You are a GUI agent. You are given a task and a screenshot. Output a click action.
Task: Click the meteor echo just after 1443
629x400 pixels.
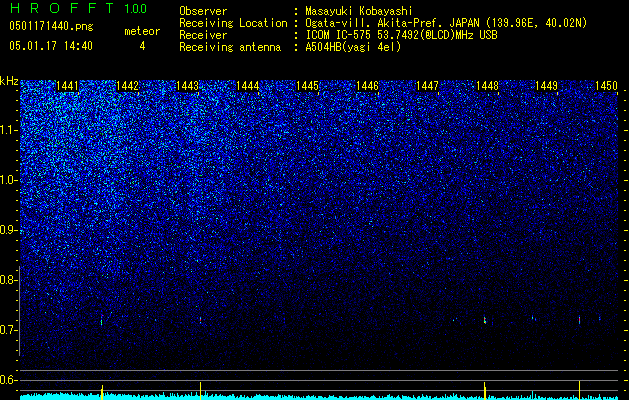(x=200, y=320)
